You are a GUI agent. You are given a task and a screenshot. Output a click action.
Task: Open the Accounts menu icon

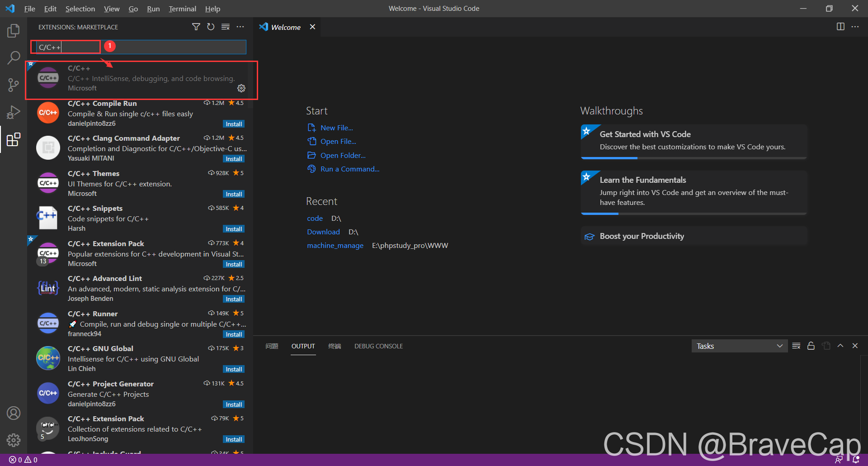coord(14,413)
